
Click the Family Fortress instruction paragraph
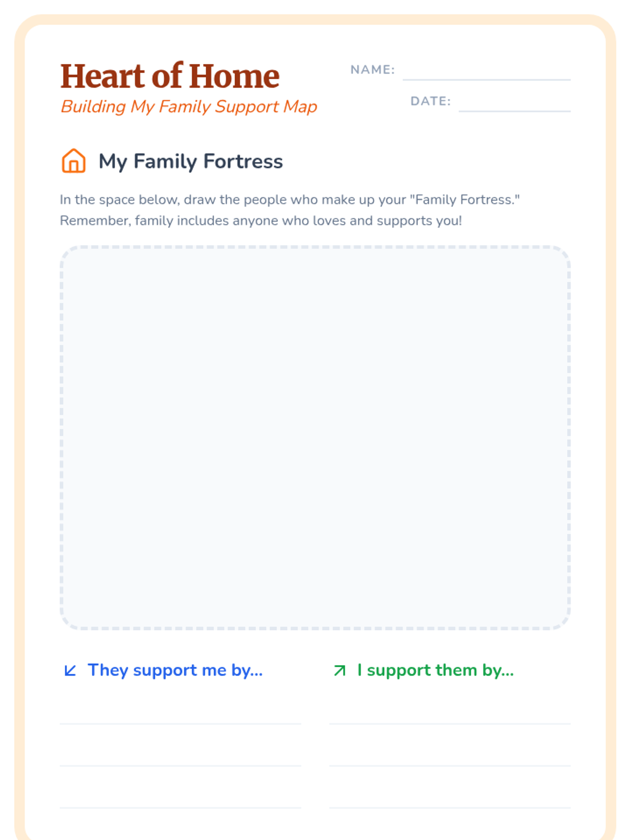[289, 210]
